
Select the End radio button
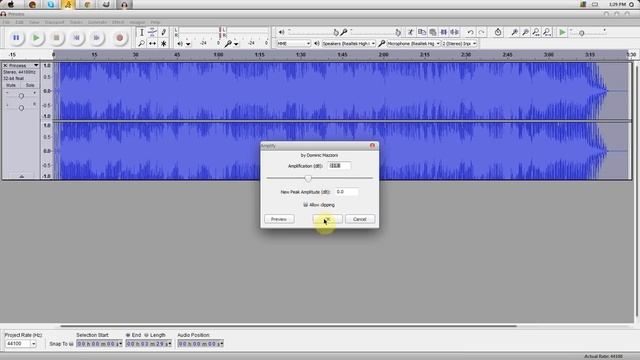[128, 335]
